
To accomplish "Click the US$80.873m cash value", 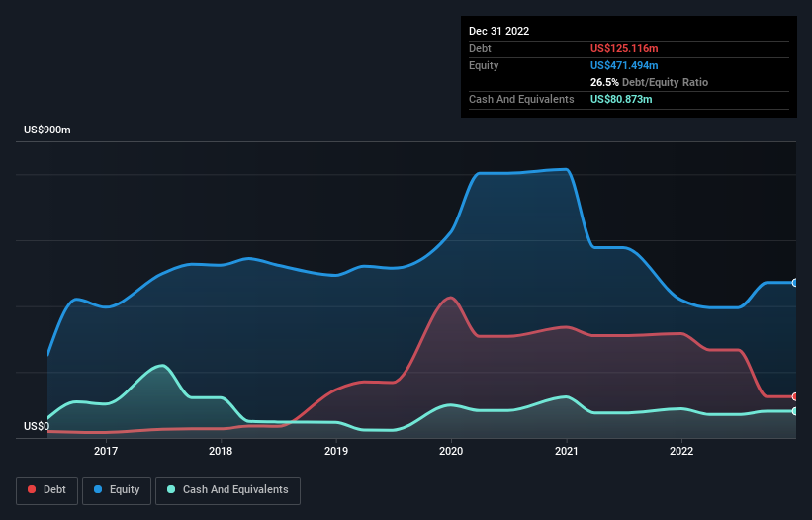I will pos(621,99).
